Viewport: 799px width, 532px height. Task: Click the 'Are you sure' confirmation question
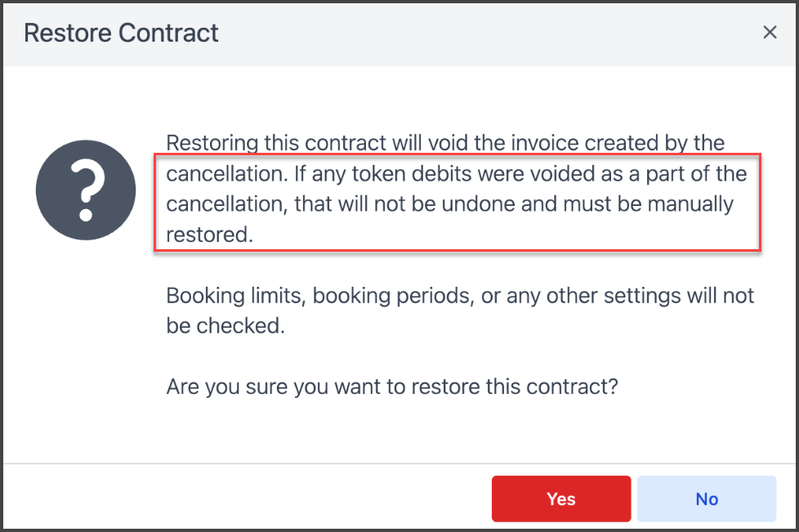[x=392, y=386]
